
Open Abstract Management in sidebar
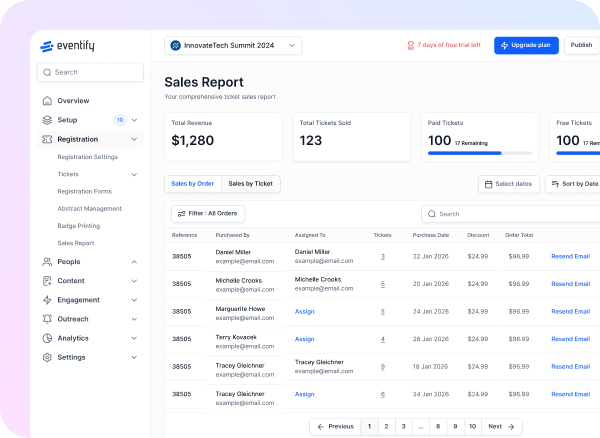coord(90,208)
